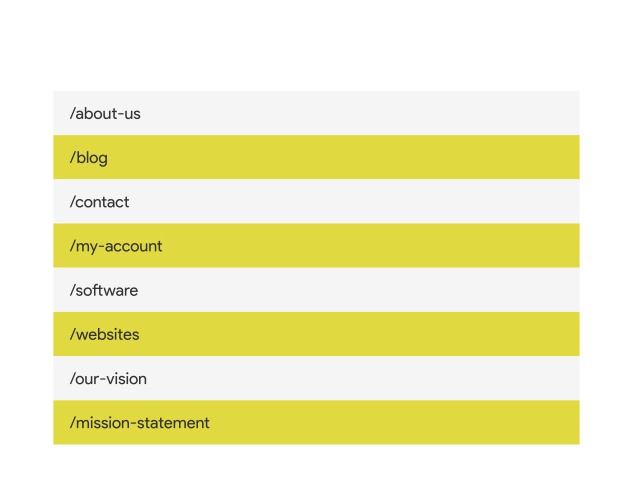Open the /blog list entry
Viewport: 629px width, 498px height.
pos(316,157)
